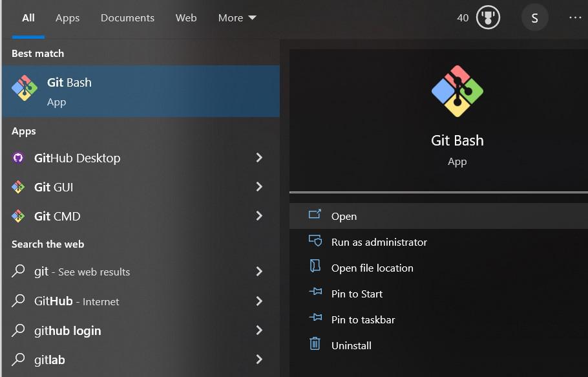The height and width of the screenshot is (377, 588).
Task: Select the All search tab
Action: coord(28,18)
